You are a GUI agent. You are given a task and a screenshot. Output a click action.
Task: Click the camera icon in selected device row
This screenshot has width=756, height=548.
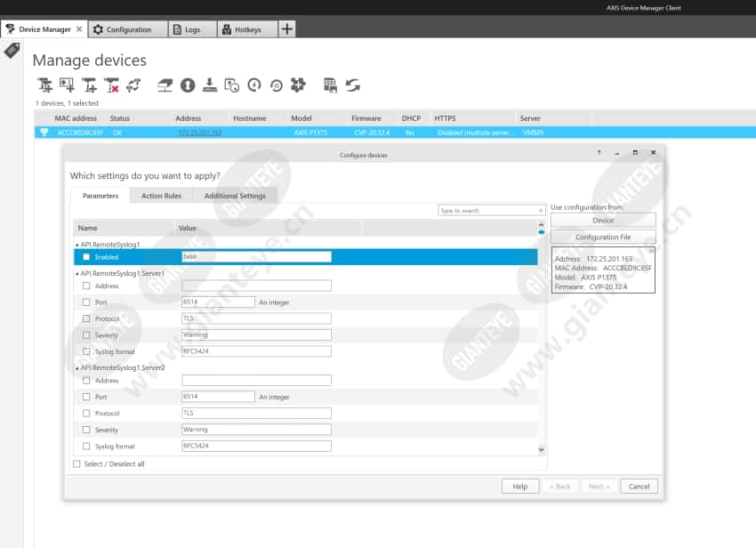click(x=44, y=133)
